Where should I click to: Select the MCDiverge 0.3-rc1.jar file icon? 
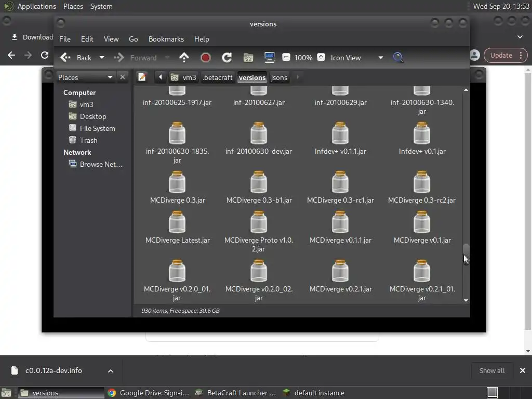click(x=340, y=182)
